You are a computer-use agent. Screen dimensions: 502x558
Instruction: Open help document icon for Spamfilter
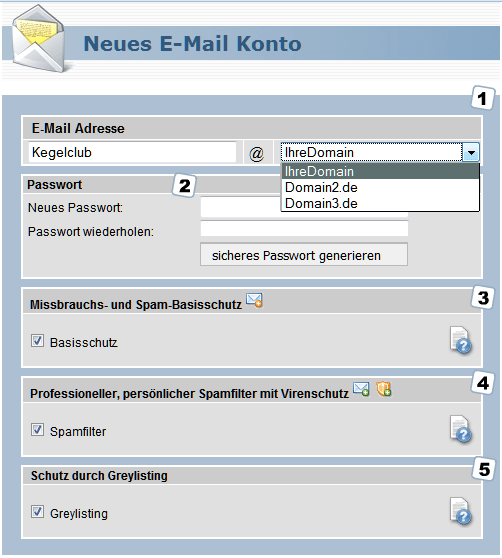pos(461,429)
